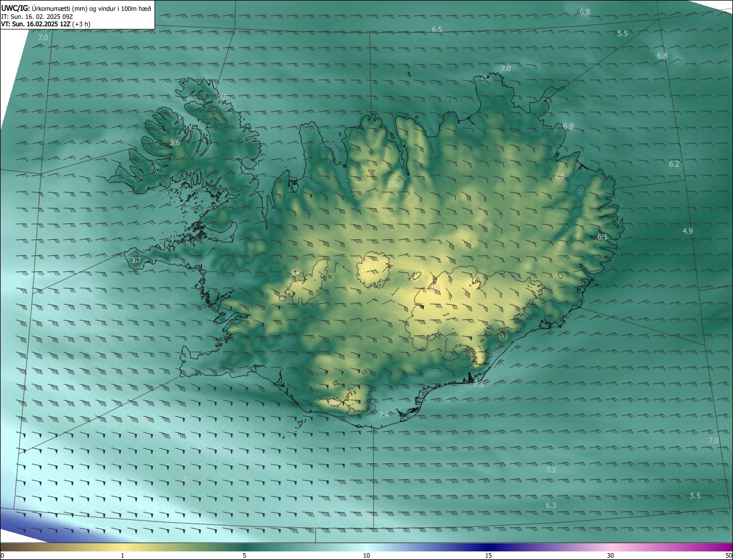Viewport: 733px width, 560px height.
Task: Click the yellow band of the colour scale above tick 1
Action: (123, 547)
